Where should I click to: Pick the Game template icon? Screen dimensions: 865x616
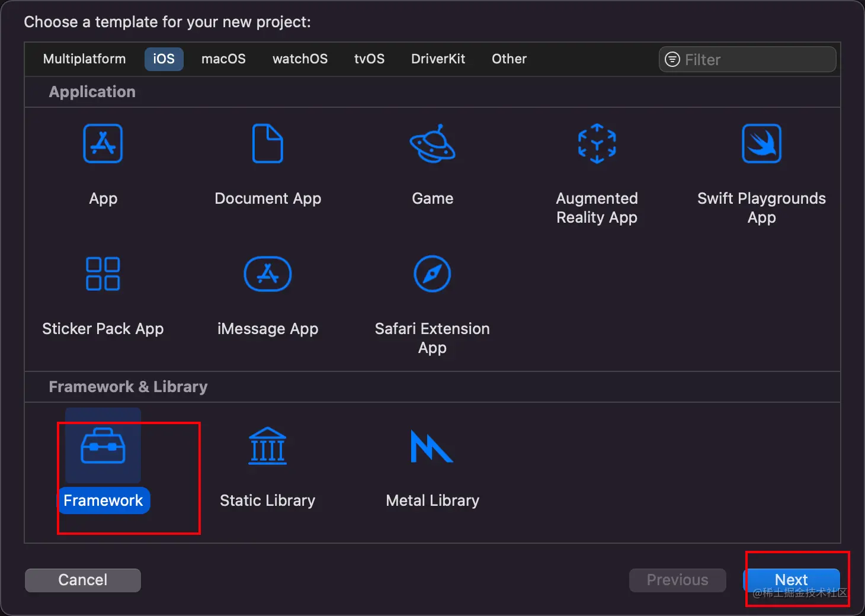(432, 143)
